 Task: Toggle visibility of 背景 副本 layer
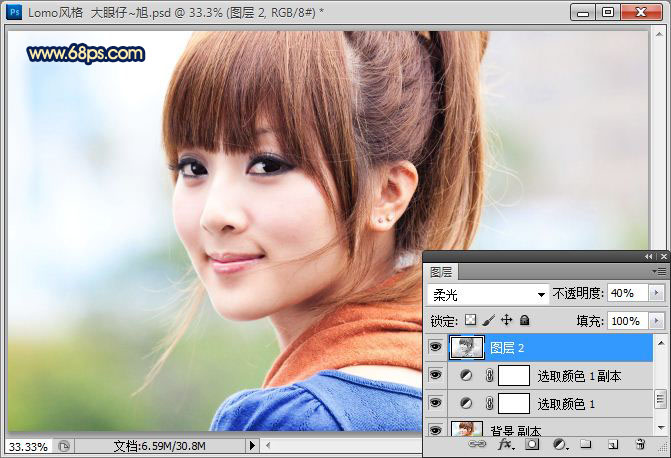(x=435, y=430)
